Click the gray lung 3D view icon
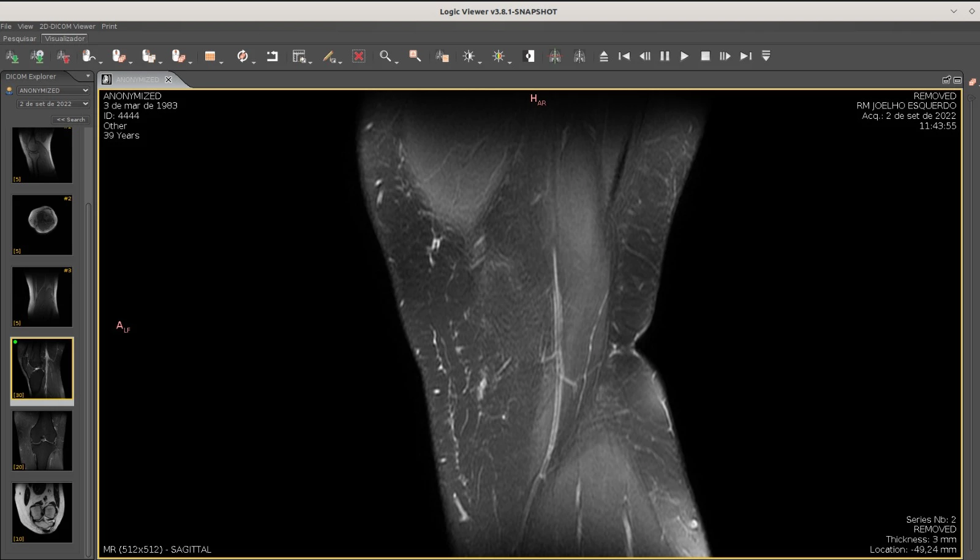Screen dimensions: 980x560 pos(579,56)
